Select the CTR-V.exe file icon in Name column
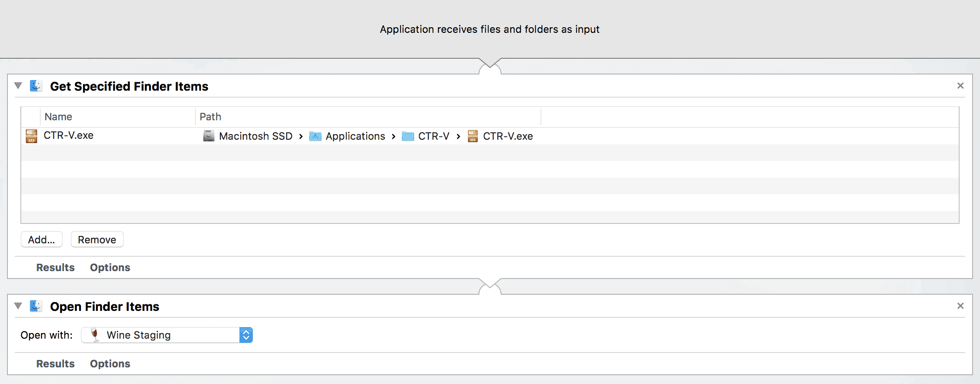This screenshot has width=980, height=384. click(31, 136)
